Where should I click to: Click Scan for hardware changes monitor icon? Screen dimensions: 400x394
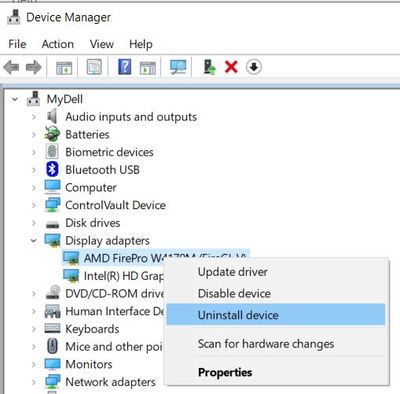[x=178, y=67]
